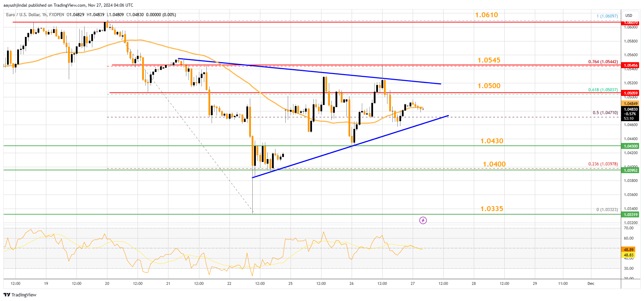Select the 1.0545 orange level label
The height and width of the screenshot is (301, 644).
pyautogui.click(x=489, y=60)
